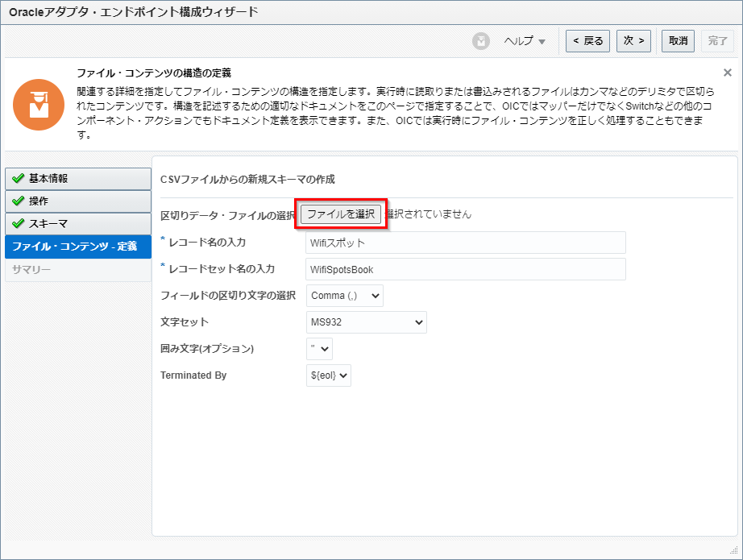Image resolution: width=743 pixels, height=560 pixels.
Task: Open the ヘルプ dropdown menu
Action: [525, 41]
